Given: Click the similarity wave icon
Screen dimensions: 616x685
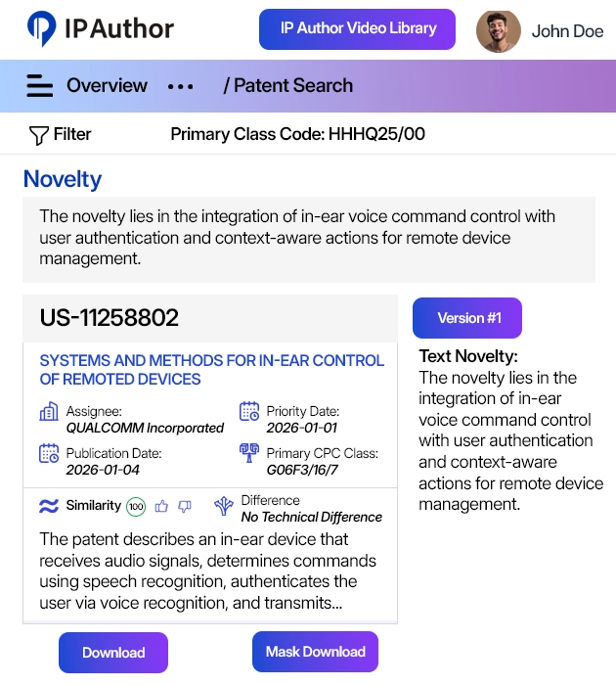Looking at the screenshot, I should (x=49, y=506).
